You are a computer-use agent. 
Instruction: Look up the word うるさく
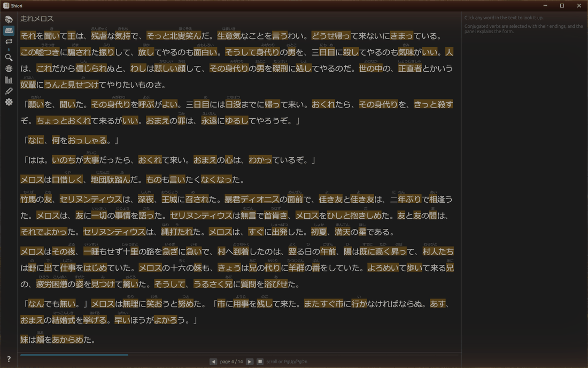click(209, 284)
